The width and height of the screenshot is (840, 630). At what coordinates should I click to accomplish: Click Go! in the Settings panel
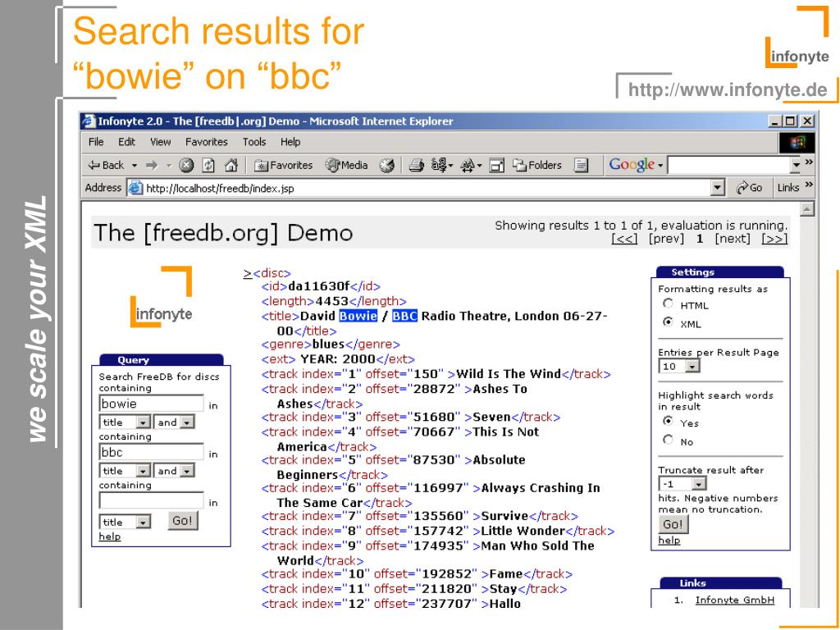(x=673, y=524)
